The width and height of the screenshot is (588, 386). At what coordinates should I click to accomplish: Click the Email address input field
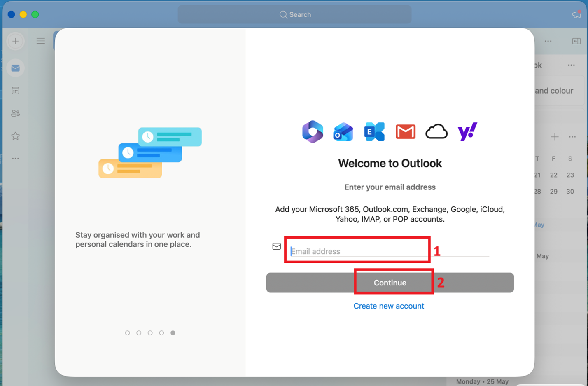click(x=389, y=251)
